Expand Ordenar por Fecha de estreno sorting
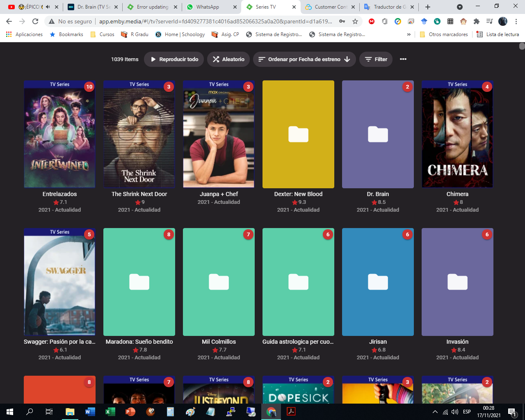The width and height of the screenshot is (525, 420). click(304, 59)
